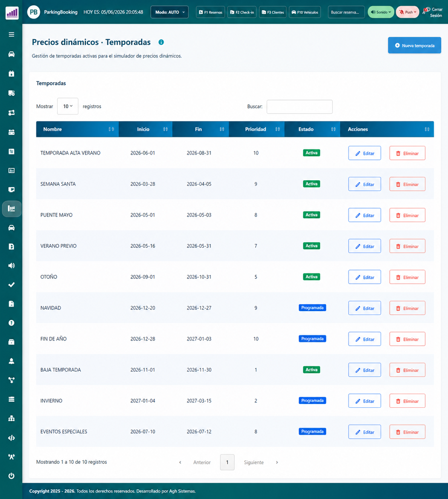
Task: Click the date 2026-06-01 cell
Action: coord(143,153)
